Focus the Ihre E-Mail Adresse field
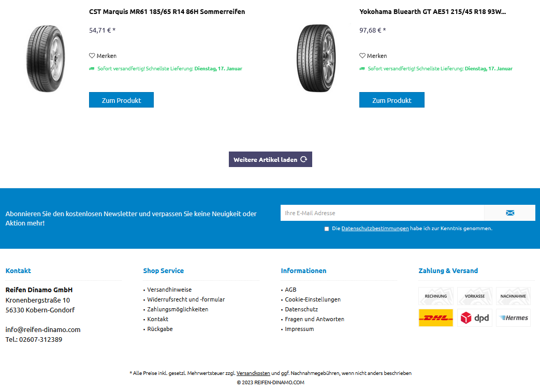The image size is (540, 392). (x=382, y=213)
